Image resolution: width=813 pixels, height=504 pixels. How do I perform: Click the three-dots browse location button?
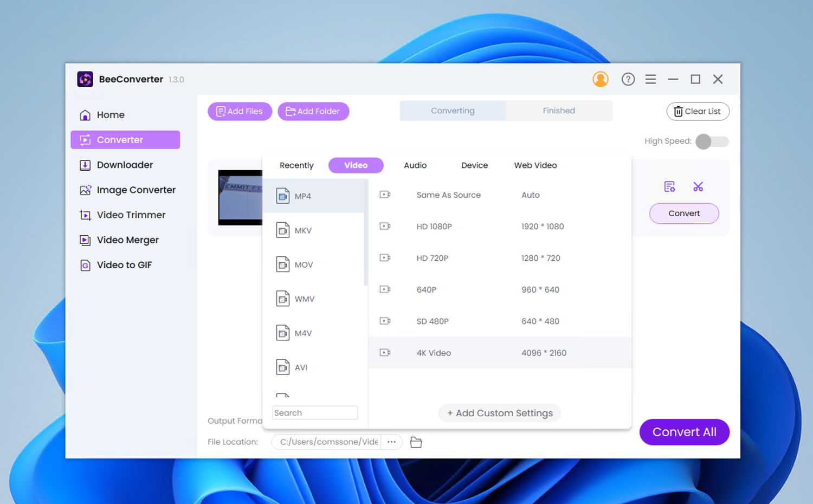click(391, 442)
